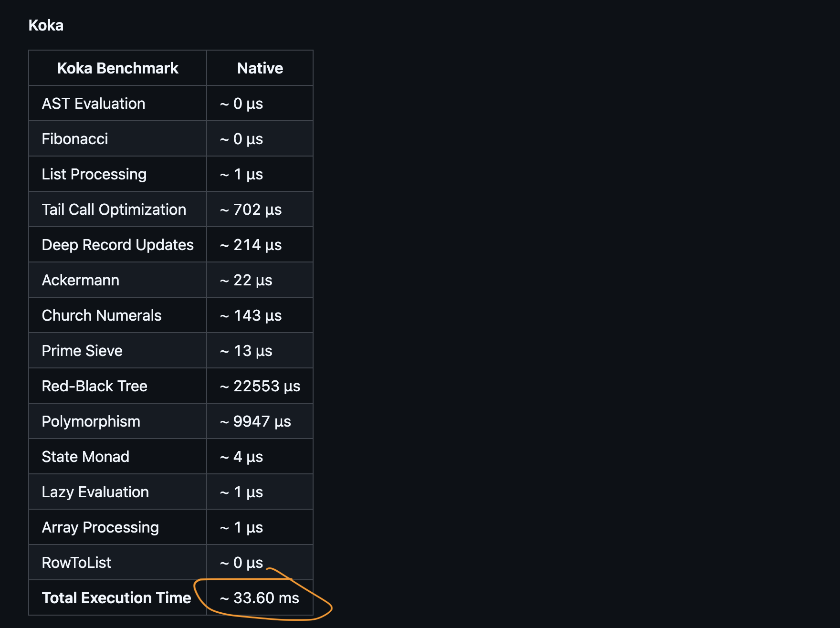Select the Array Processing row label

100,527
